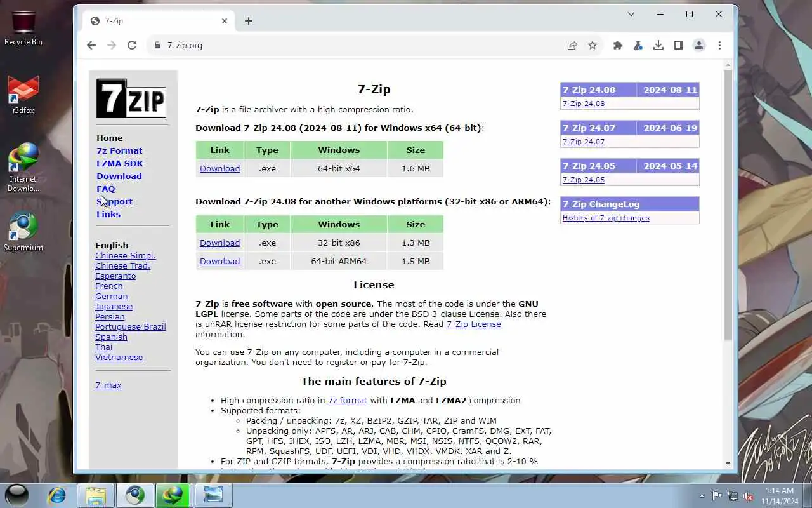The height and width of the screenshot is (508, 812).
Task: Open the 7-Zip 24.08 news link
Action: 584,104
